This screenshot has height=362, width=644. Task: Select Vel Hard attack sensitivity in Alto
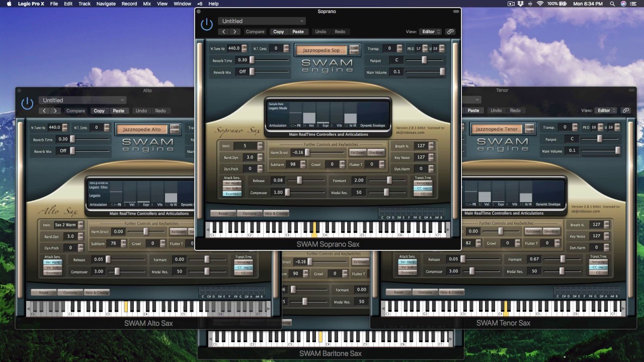pyautogui.click(x=53, y=262)
